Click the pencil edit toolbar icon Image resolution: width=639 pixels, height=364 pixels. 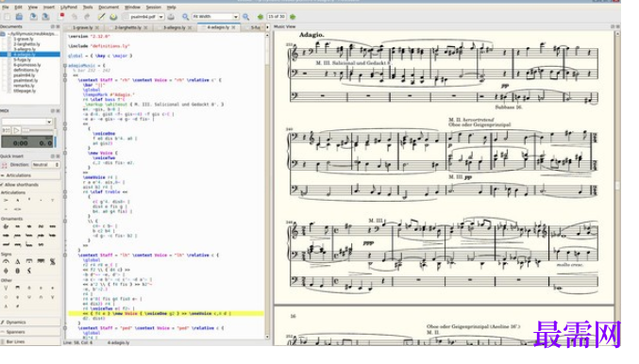(x=101, y=17)
